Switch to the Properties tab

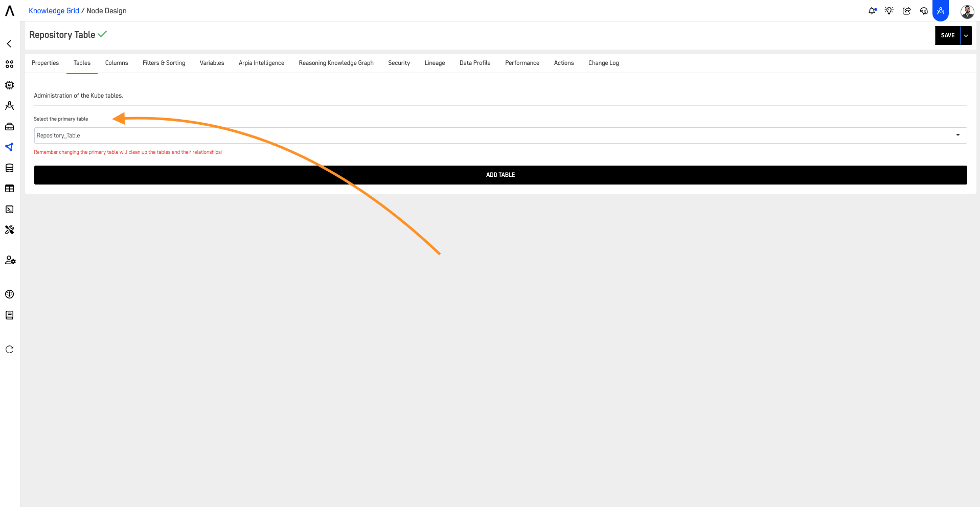(x=45, y=63)
